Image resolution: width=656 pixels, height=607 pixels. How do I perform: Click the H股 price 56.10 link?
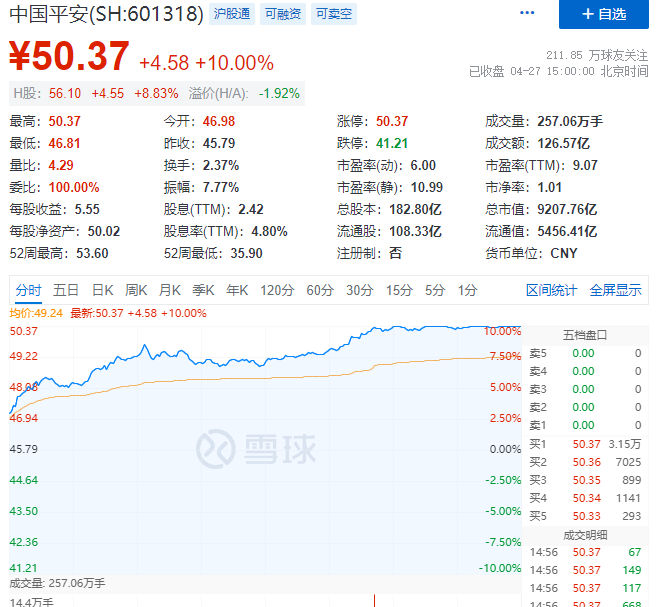coord(64,93)
